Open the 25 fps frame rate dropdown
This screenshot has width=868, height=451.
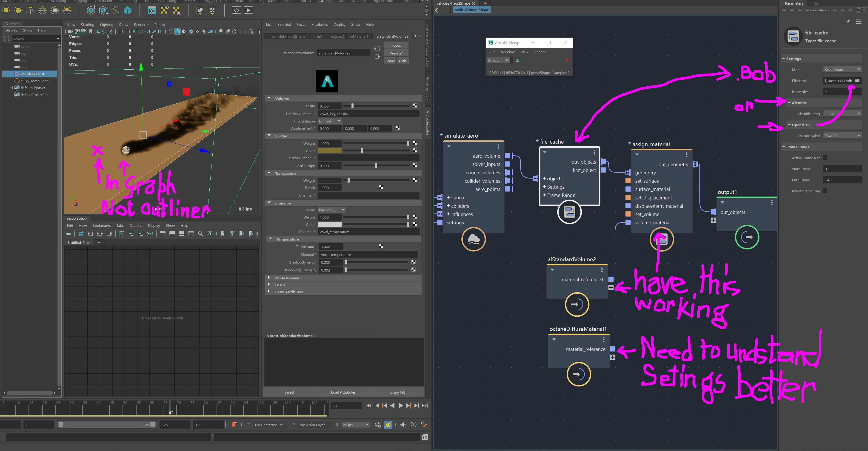pos(356,425)
